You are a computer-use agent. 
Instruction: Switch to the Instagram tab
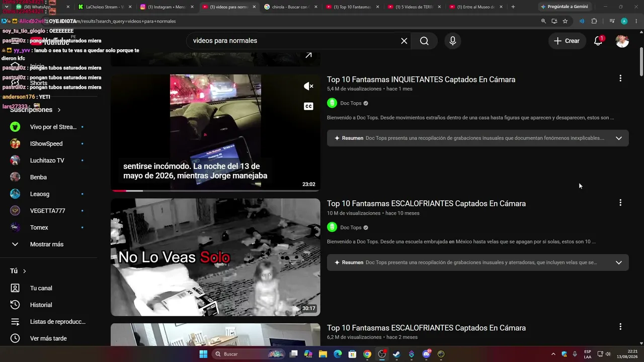coord(167,7)
